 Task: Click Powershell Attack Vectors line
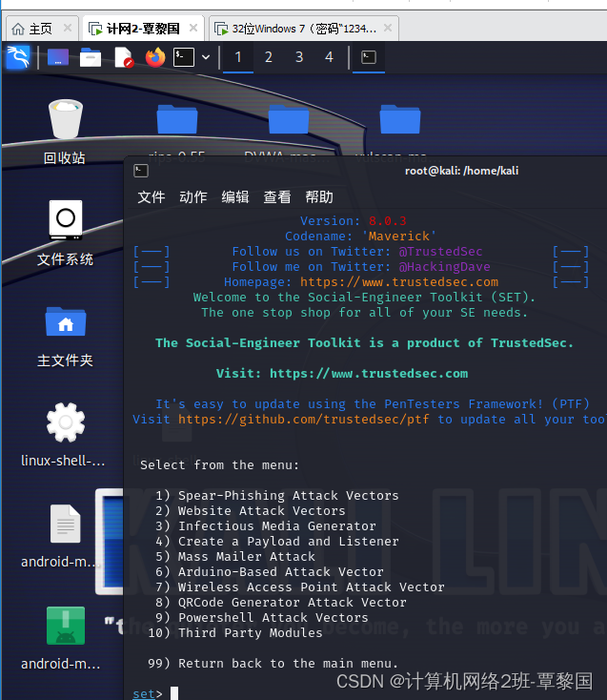(262, 617)
